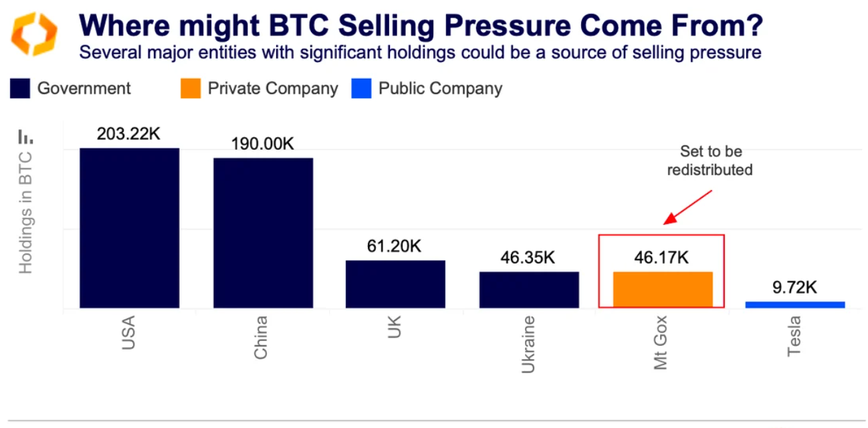Select the USA bar in the chart
Image resolution: width=868 pixels, height=428 pixels.
129,227
